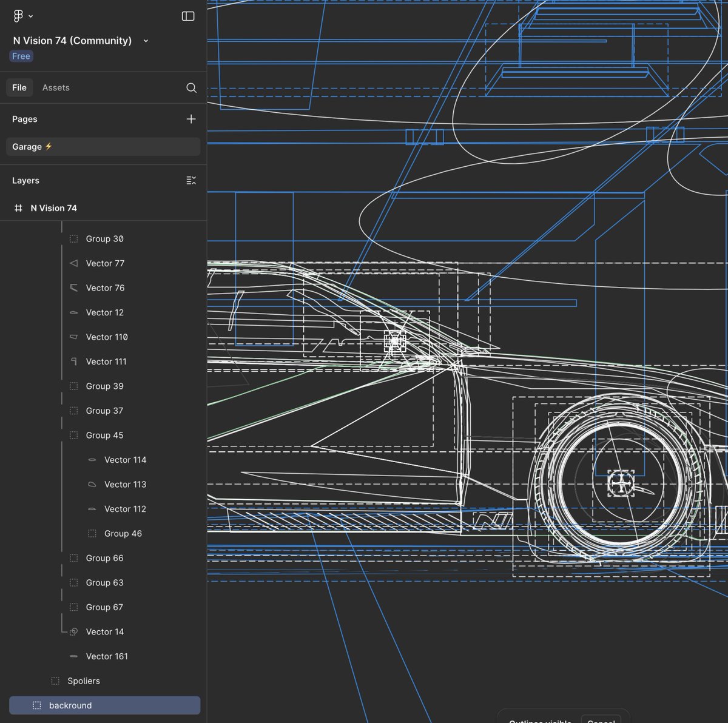728x723 pixels.
Task: Click the collapse sidebar panel icon
Action: pos(188,16)
